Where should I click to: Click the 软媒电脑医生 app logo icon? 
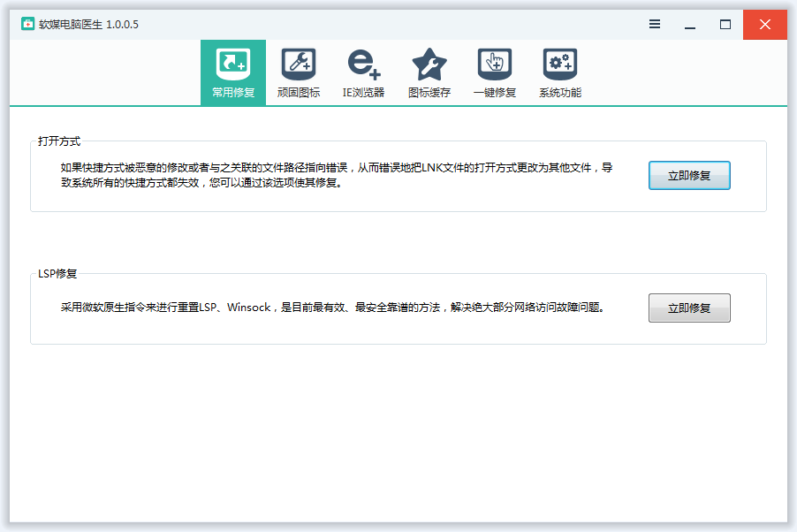click(x=28, y=24)
